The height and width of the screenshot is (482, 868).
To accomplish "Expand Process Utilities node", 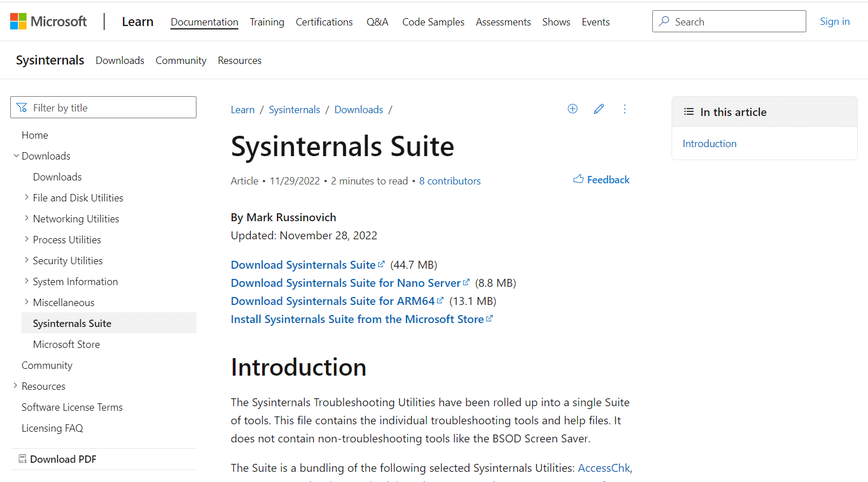I will (27, 239).
